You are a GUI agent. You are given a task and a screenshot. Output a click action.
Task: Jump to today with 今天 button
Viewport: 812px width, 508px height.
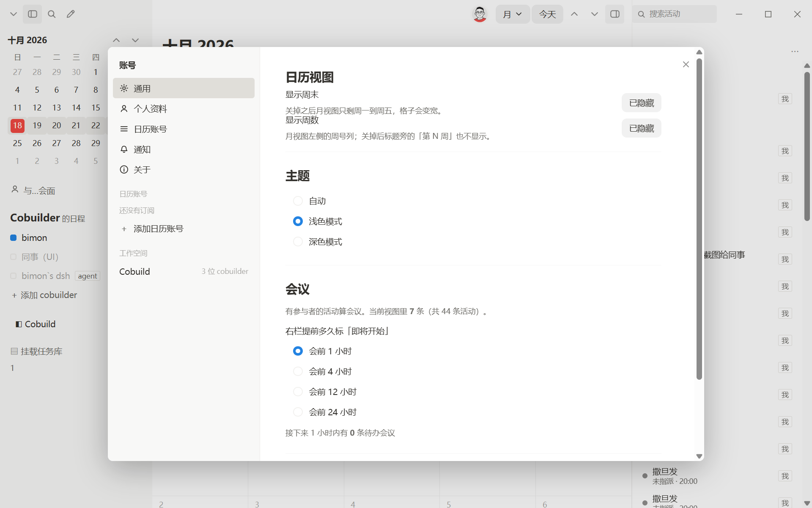547,14
